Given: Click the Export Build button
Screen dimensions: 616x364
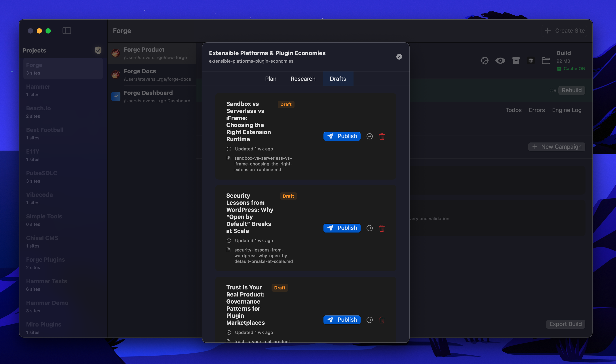Looking at the screenshot, I should pyautogui.click(x=565, y=324).
